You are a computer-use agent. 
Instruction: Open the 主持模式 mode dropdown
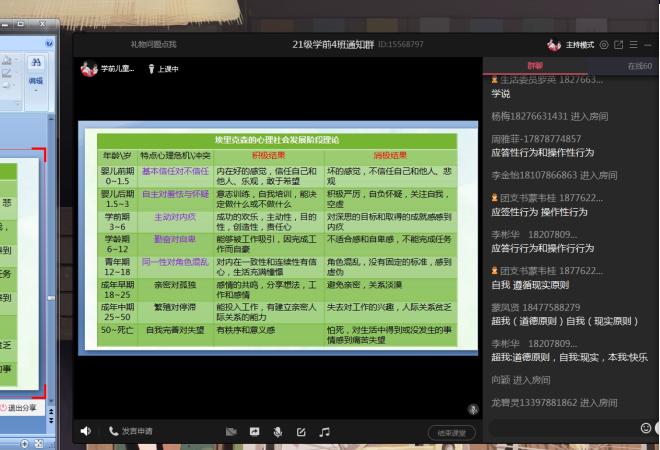[x=572, y=45]
